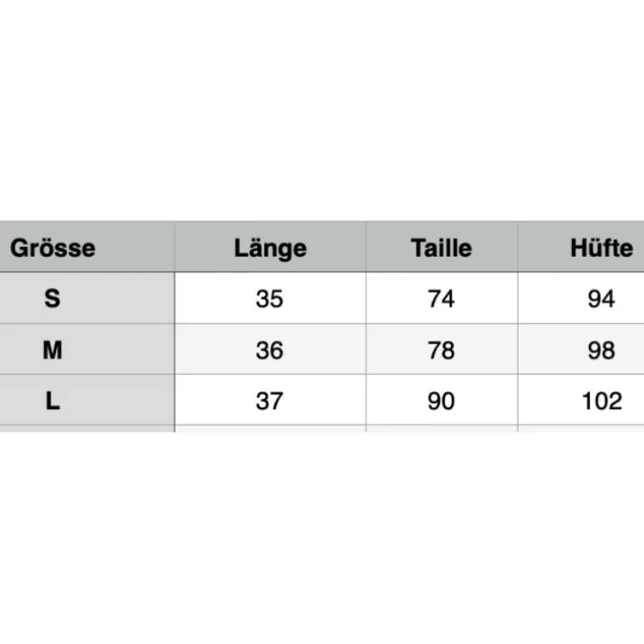The height and width of the screenshot is (644, 644).
Task: Click the divider between Länge and Taille headers
Action: [x=366, y=247]
